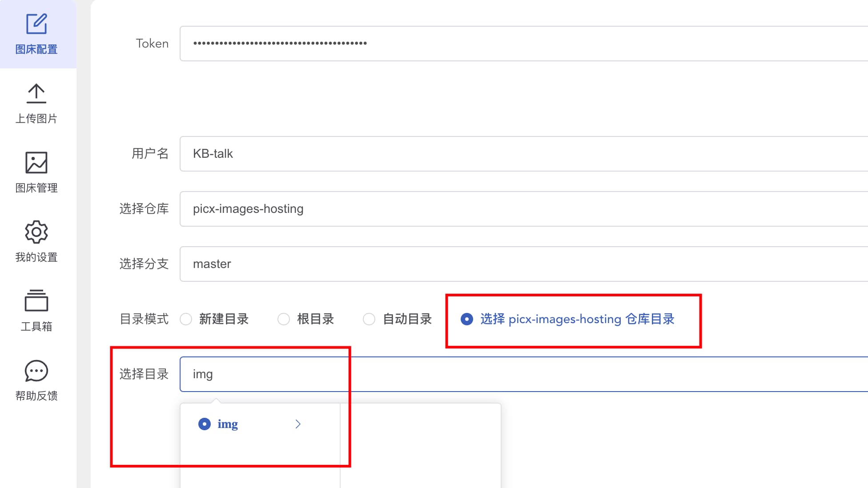Click the 用户名 field with KB-talk

click(x=489, y=154)
